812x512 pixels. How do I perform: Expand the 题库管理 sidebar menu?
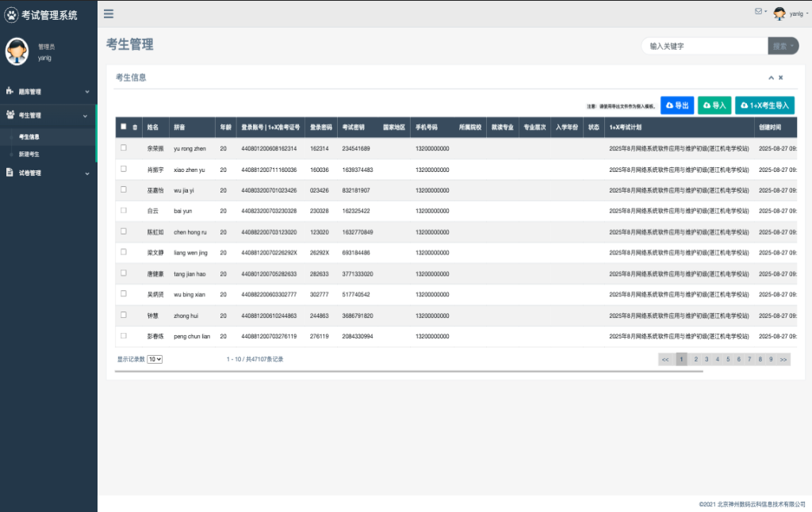pyautogui.click(x=48, y=91)
